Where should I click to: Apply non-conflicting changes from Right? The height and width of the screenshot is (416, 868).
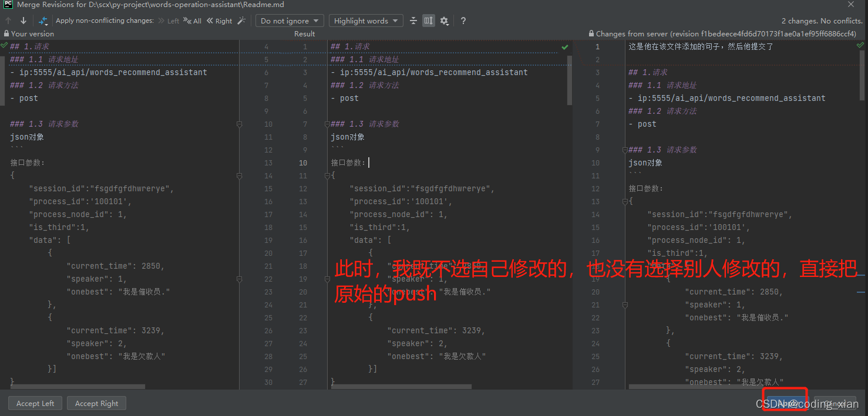coord(219,21)
